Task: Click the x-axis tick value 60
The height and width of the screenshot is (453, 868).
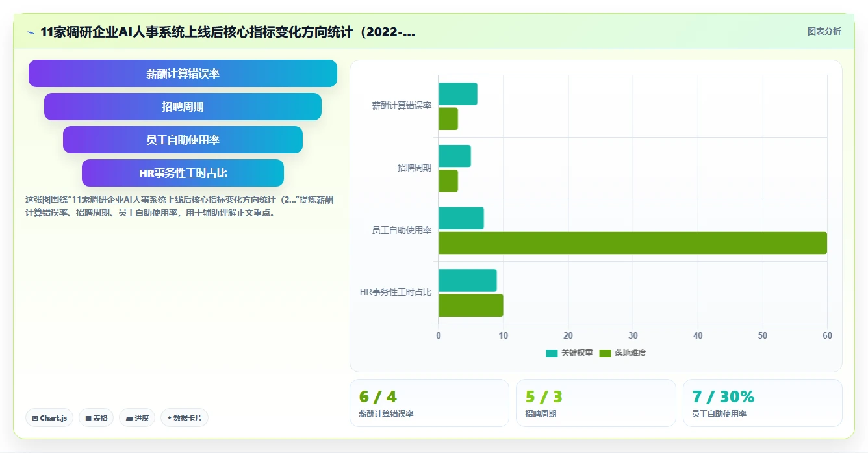Action: 827,335
